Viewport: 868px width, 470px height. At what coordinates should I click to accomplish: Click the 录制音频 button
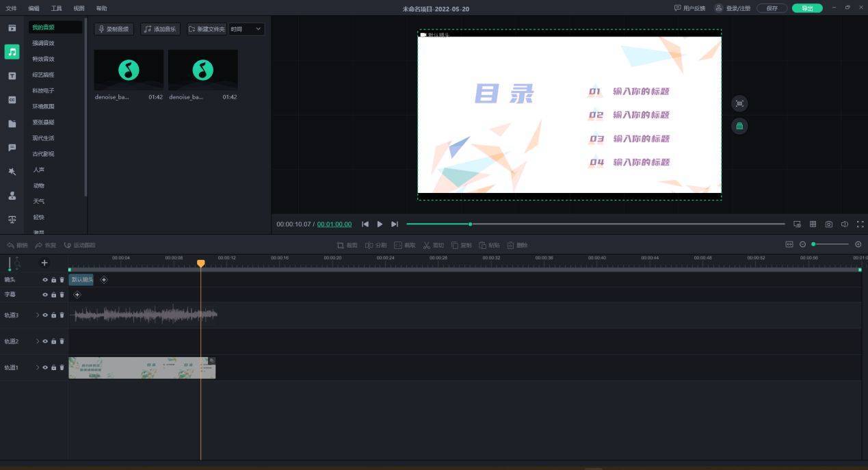click(x=114, y=29)
